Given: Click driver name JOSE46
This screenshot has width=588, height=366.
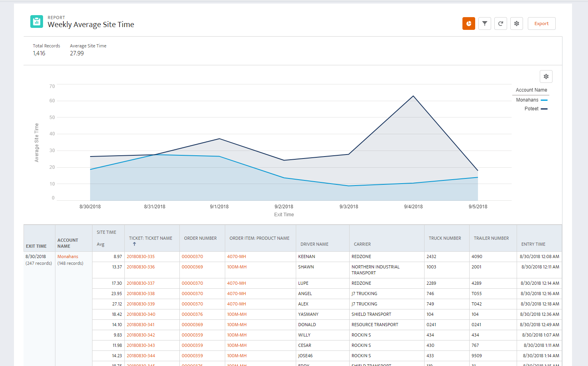Looking at the screenshot, I should [305, 356].
